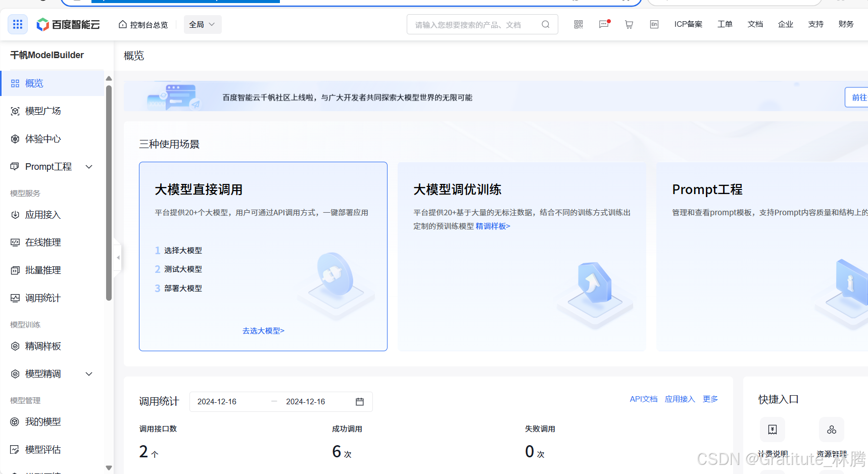This screenshot has height=474, width=868.
Task: Click the start date 2024-12-16 field
Action: pyautogui.click(x=217, y=402)
